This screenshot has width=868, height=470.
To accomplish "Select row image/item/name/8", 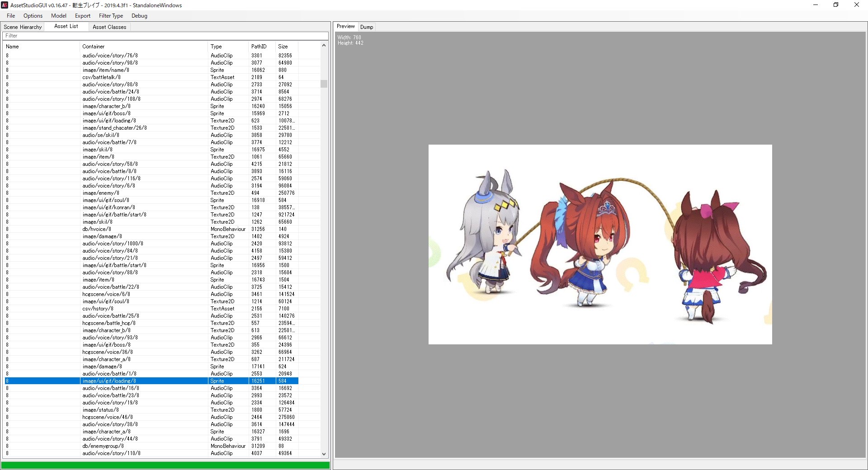I will tap(151, 70).
